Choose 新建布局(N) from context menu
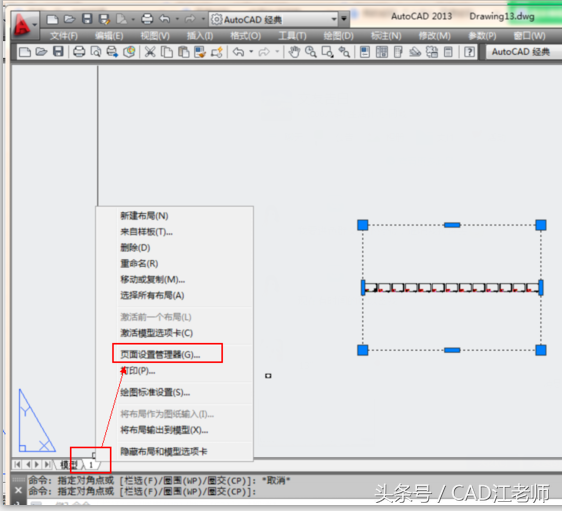 [144, 216]
